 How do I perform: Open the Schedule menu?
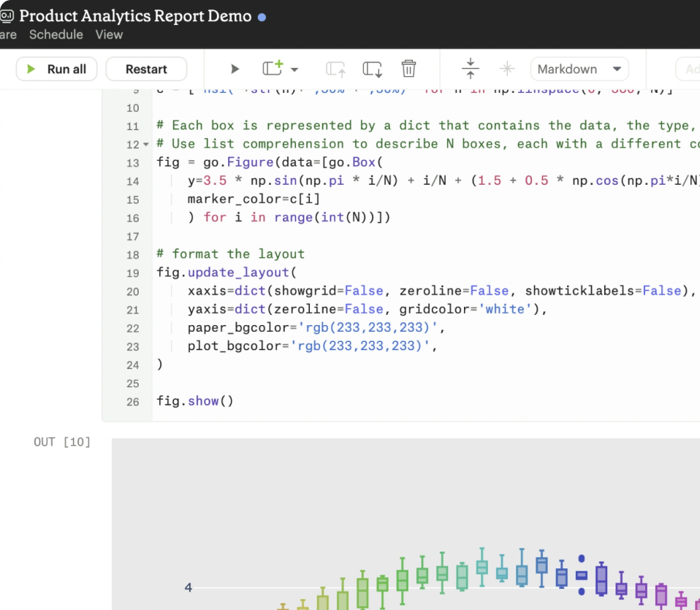coord(56,34)
